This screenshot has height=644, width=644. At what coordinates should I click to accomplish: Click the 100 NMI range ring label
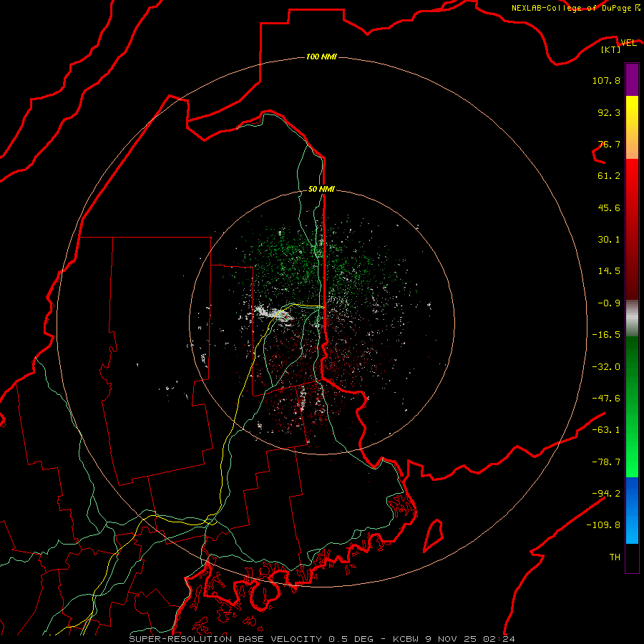pyautogui.click(x=321, y=57)
